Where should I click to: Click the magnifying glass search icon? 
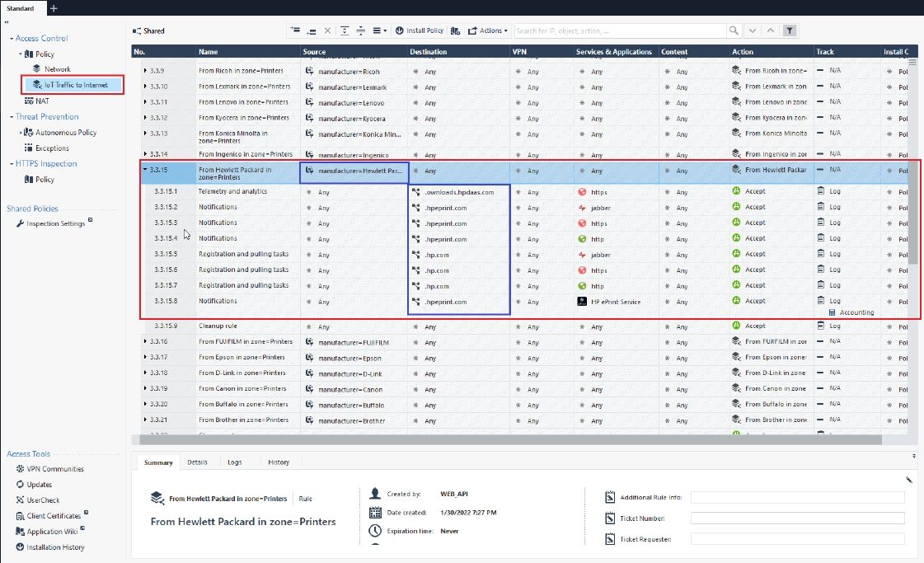tap(733, 30)
